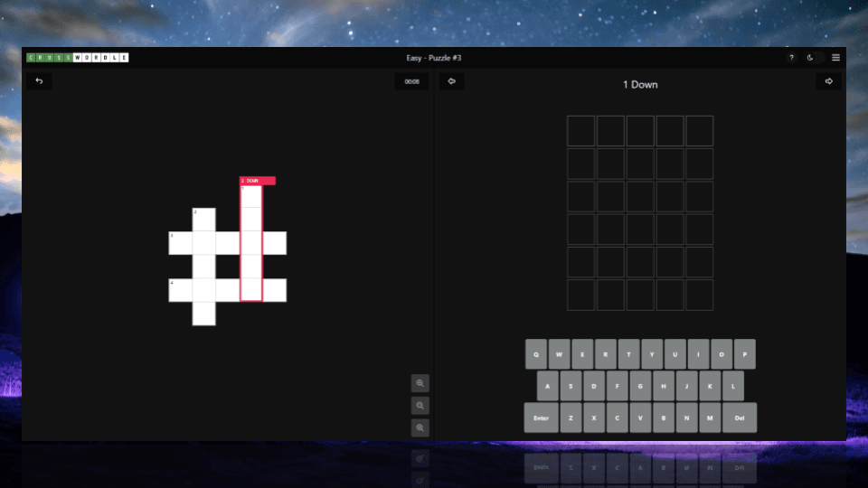Open the help question mark icon
The width and height of the screenshot is (868, 488).
(791, 58)
